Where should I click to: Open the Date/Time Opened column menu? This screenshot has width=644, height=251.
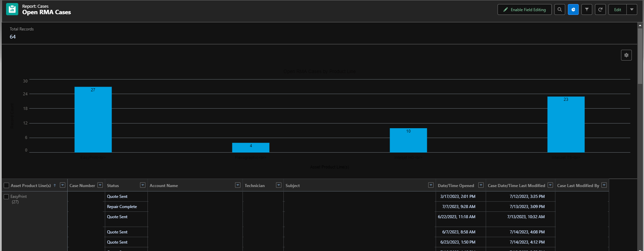tap(481, 185)
